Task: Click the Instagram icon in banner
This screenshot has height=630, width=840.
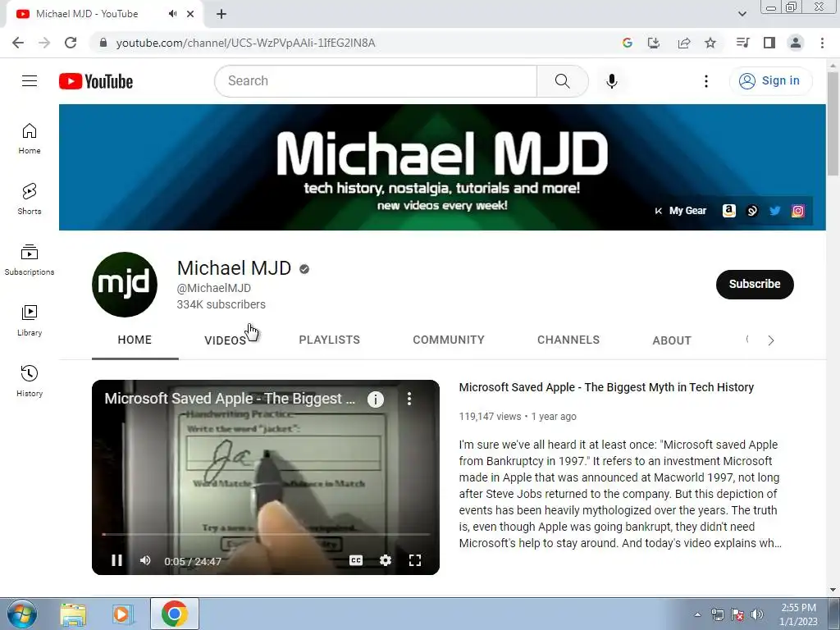Action: (x=797, y=211)
